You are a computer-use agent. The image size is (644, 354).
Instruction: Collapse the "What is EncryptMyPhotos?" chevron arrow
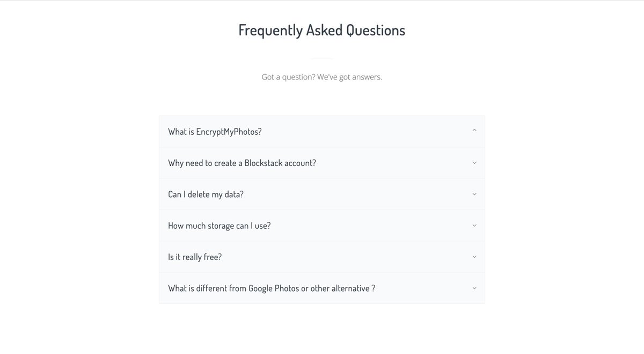click(474, 131)
